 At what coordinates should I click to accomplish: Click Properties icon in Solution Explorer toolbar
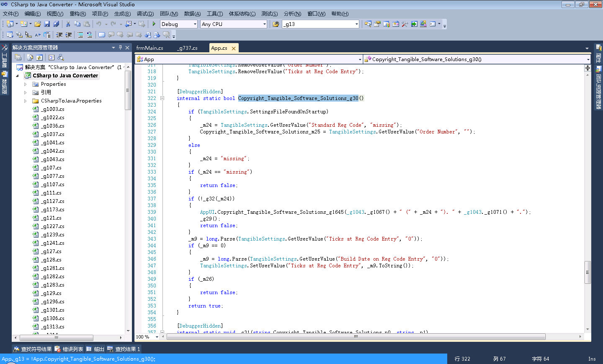point(18,57)
